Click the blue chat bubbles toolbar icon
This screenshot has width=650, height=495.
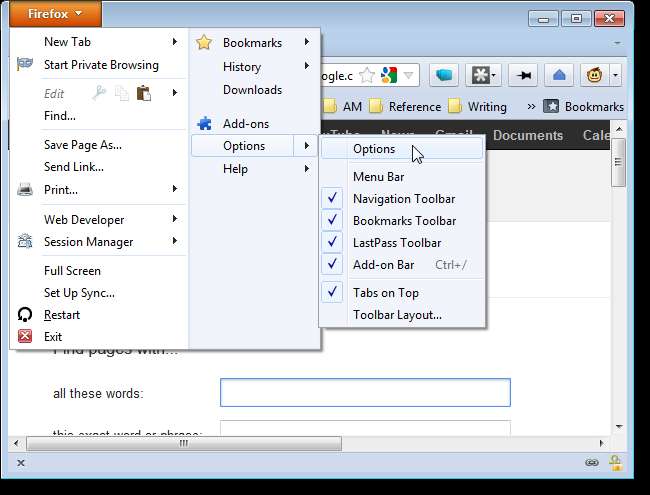(444, 75)
